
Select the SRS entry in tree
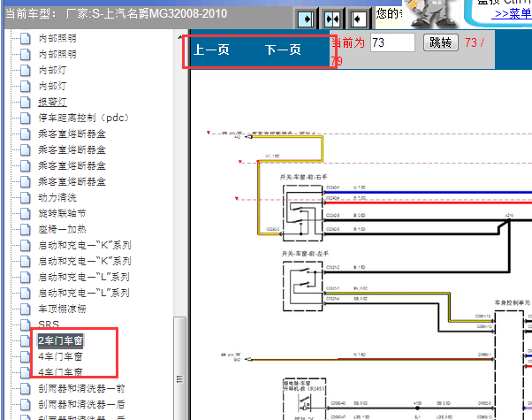49,325
